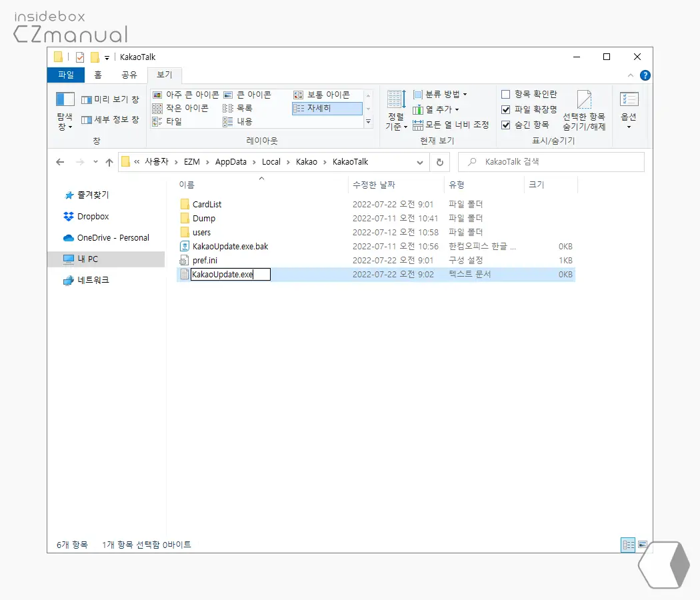Select 타일 tiles layout
Image resolution: width=700 pixels, height=600 pixels.
click(167, 121)
